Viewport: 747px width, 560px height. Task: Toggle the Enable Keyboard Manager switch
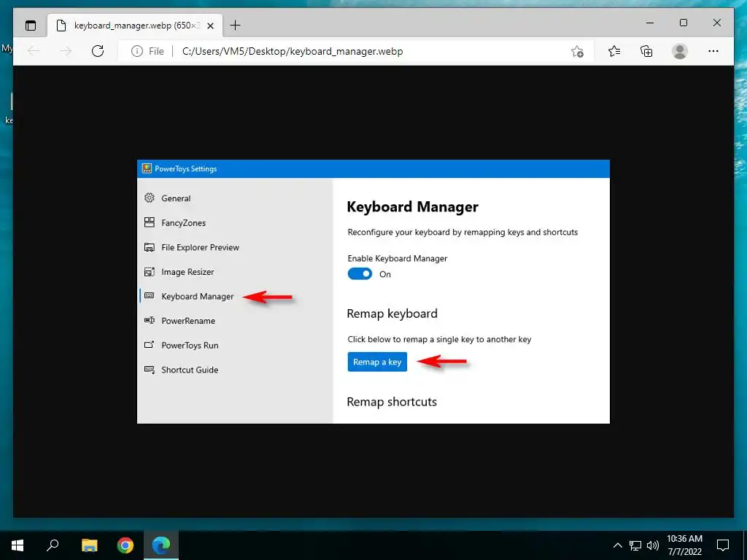360,274
